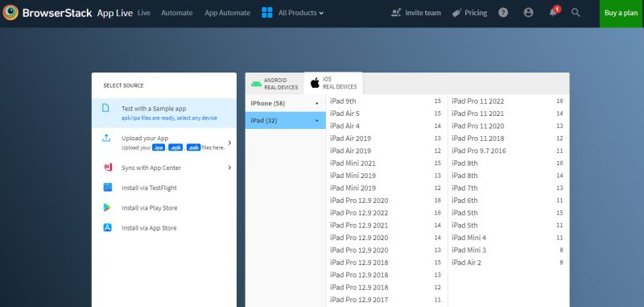Click the Android robot icon
Viewport: 644px width, 307px height.
256,84
